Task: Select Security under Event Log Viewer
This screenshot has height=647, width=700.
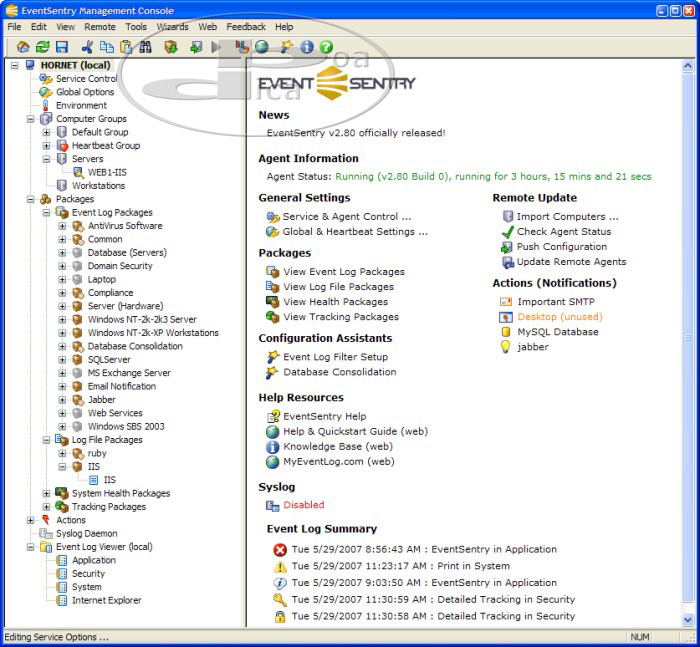Action: coord(88,574)
